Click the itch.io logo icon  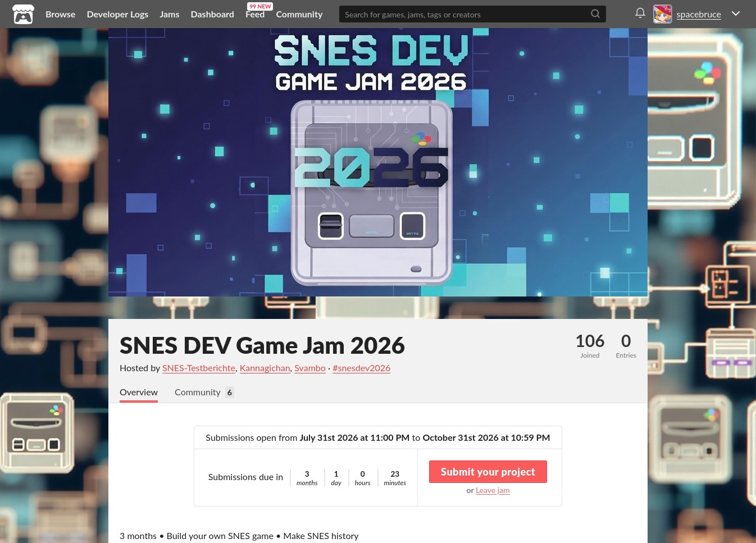pyautogui.click(x=23, y=14)
